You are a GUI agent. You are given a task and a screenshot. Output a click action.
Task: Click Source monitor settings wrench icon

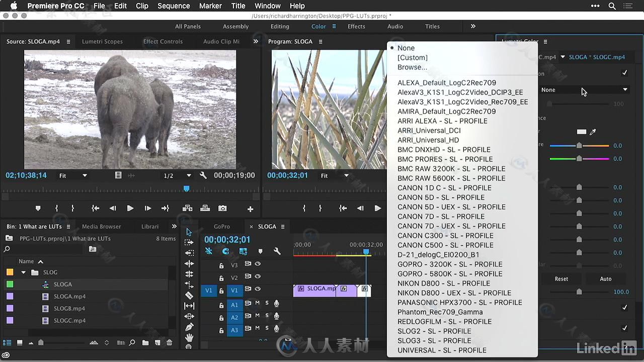[203, 175]
